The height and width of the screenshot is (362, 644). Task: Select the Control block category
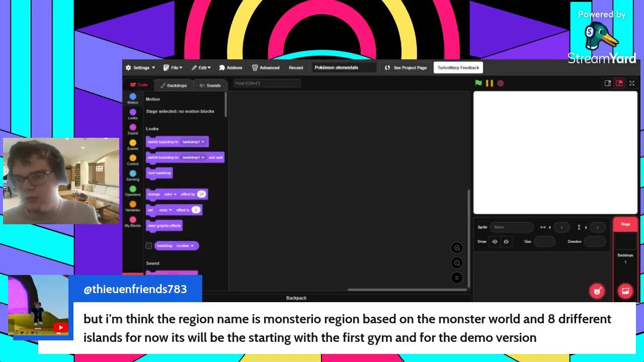pos(133,160)
